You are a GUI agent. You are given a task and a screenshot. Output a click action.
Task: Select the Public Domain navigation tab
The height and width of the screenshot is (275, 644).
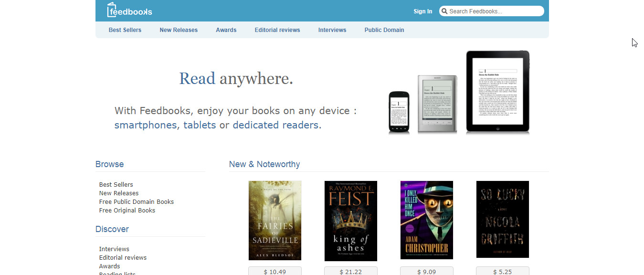(x=384, y=30)
